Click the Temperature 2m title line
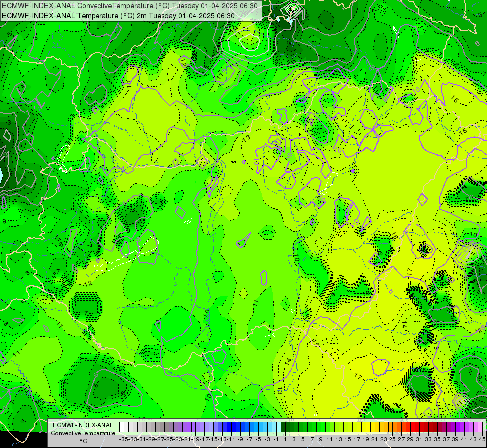487x448 pixels. click(118, 16)
